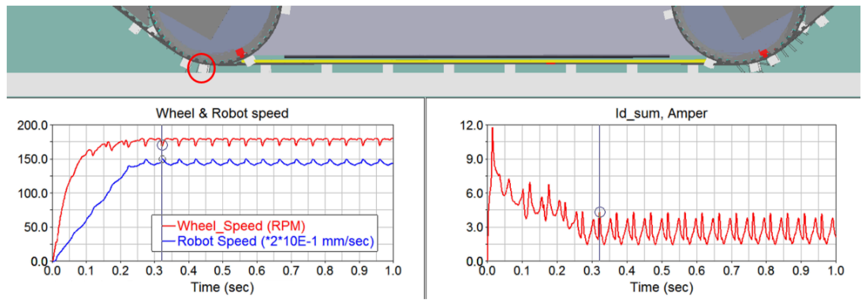Click the red circle annotation on left wheel

click(201, 68)
